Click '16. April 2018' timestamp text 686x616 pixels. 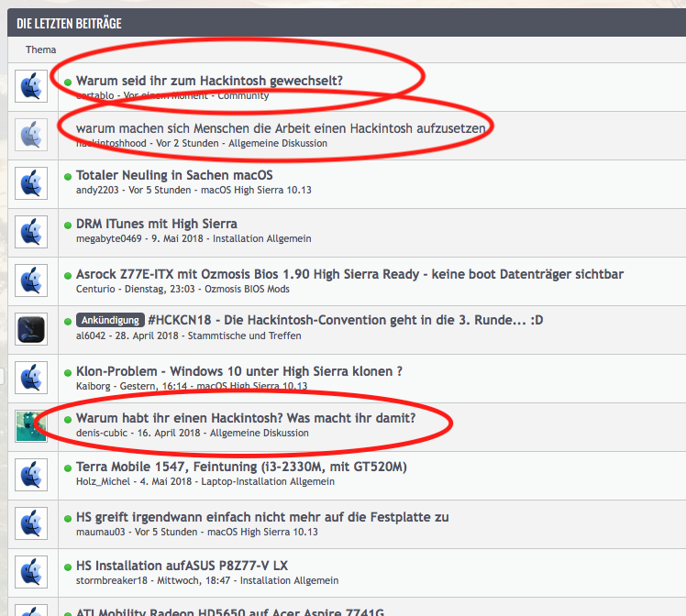tap(169, 433)
